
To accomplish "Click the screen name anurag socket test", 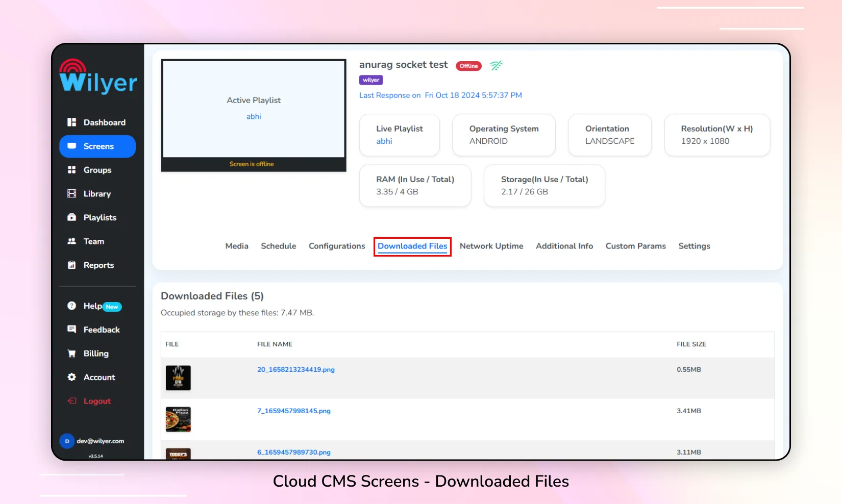I will tap(403, 65).
